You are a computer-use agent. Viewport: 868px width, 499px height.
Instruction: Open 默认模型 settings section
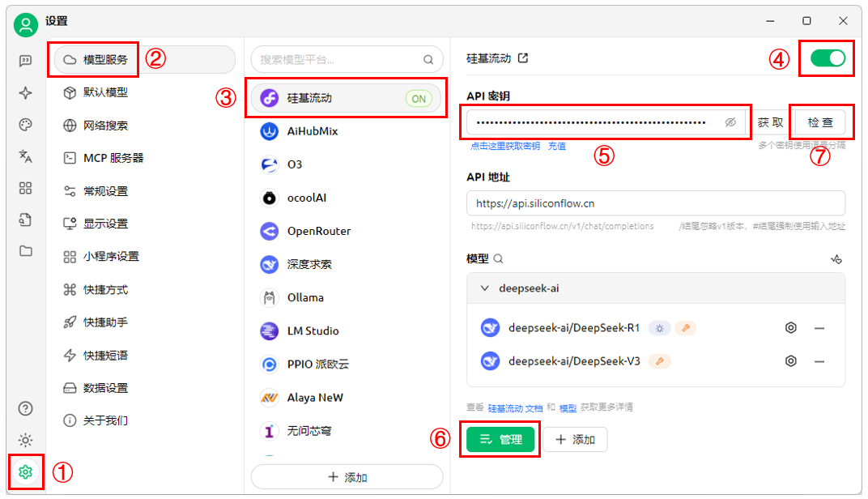tap(145, 92)
